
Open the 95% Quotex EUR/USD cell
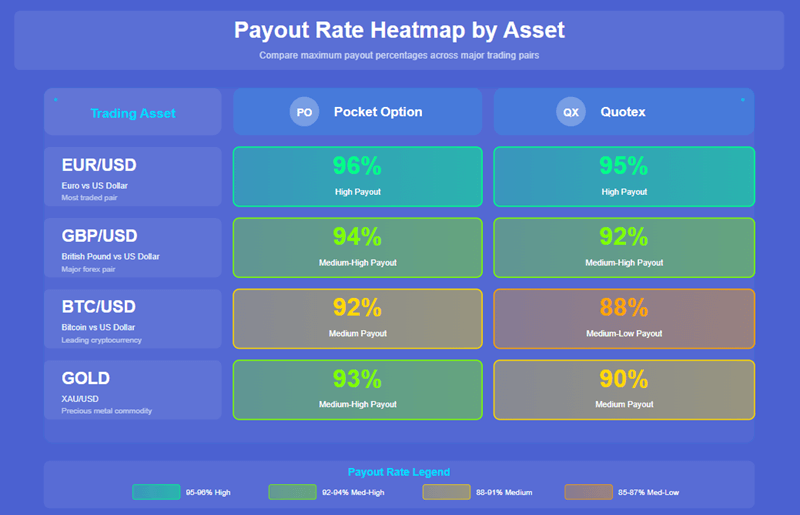click(x=624, y=177)
